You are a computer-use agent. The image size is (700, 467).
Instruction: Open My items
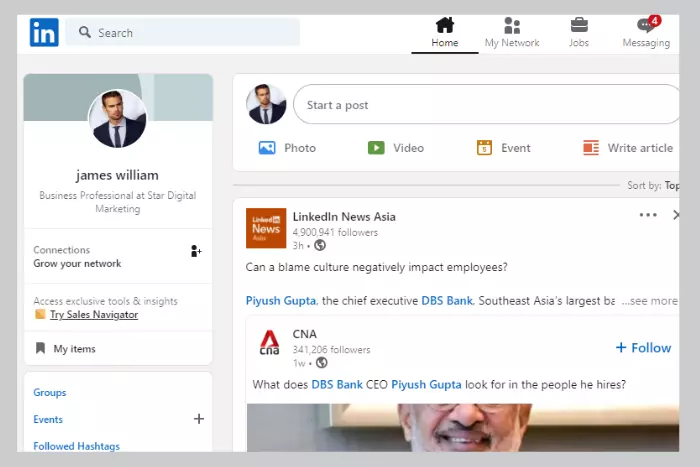coord(74,349)
